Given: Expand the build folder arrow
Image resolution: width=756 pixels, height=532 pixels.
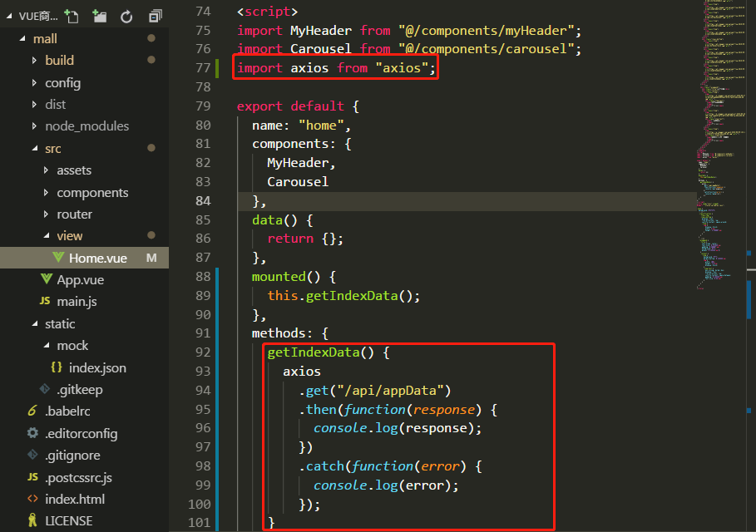Looking at the screenshot, I should [34, 60].
